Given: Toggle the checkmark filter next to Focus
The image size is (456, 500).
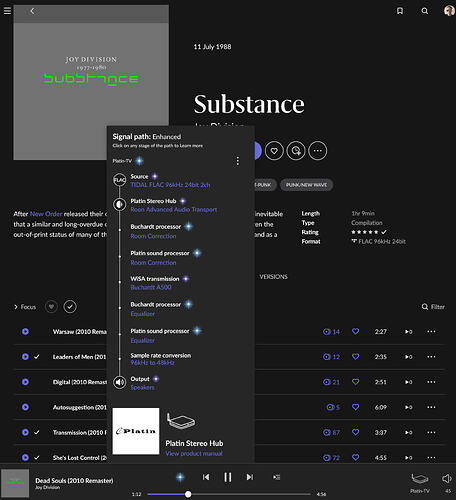Looking at the screenshot, I should 70,307.
